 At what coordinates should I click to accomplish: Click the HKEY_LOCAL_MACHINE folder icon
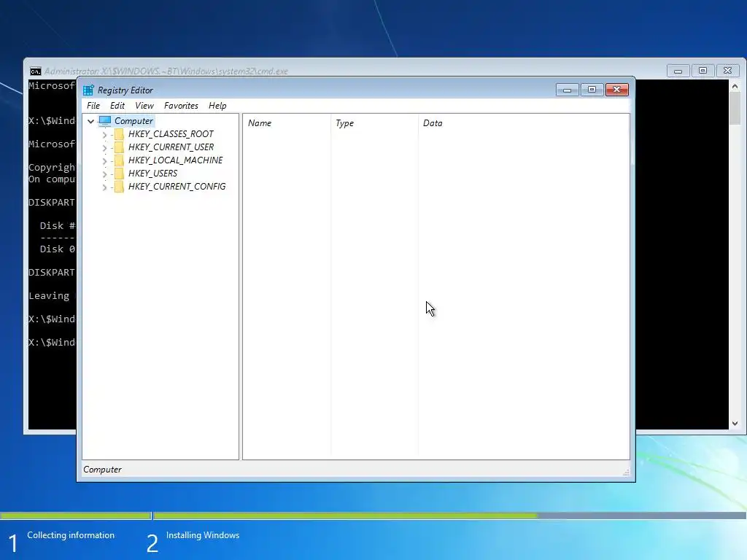coord(119,160)
